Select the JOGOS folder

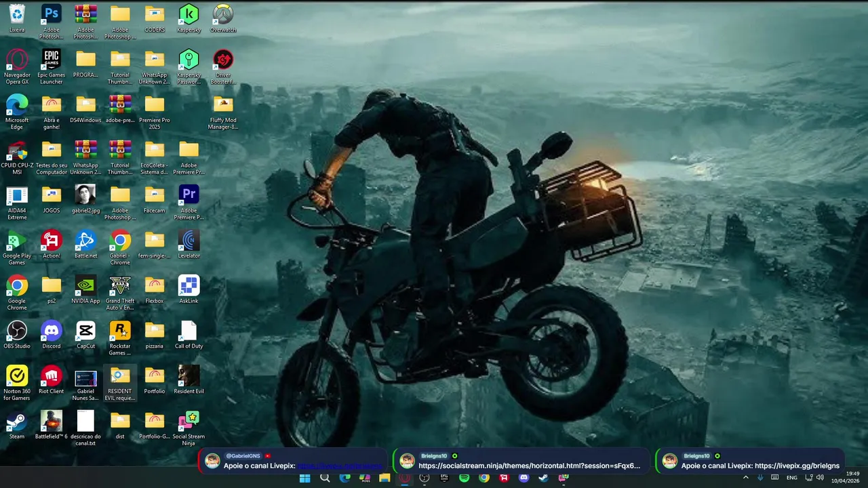(52, 199)
